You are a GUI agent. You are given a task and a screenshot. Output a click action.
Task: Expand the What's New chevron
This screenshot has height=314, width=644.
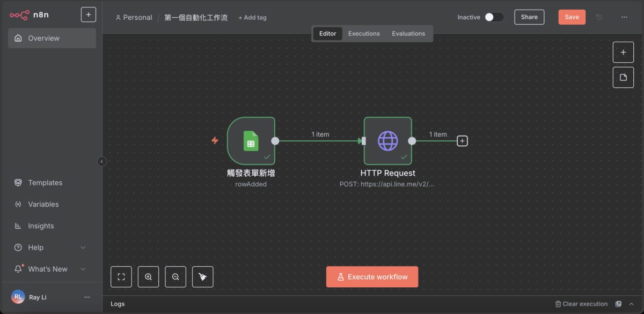[x=83, y=269]
